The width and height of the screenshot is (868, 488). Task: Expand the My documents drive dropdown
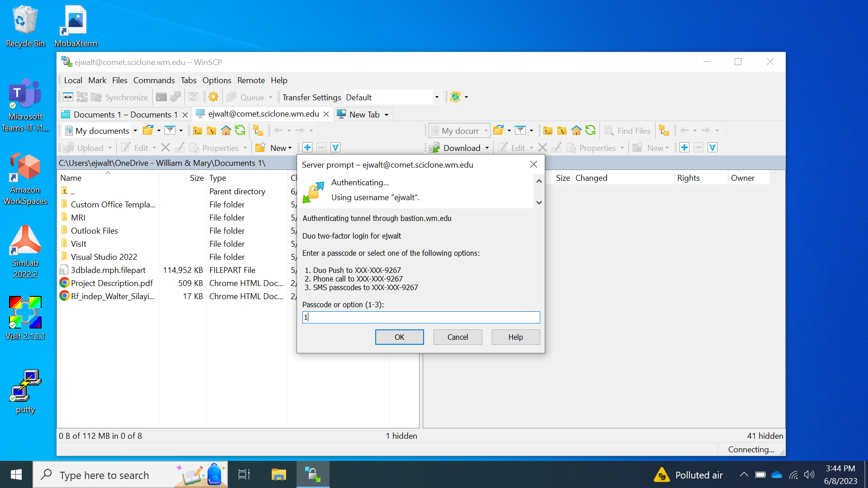[135, 131]
